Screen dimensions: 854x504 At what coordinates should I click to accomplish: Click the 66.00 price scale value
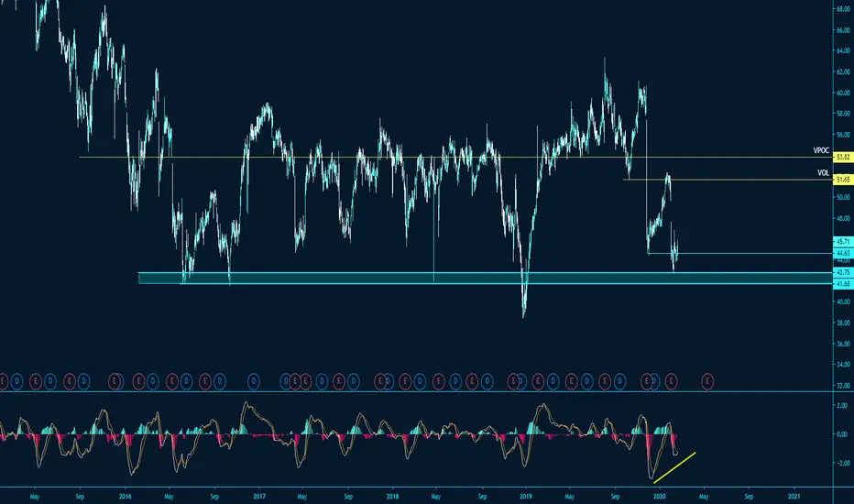point(843,30)
